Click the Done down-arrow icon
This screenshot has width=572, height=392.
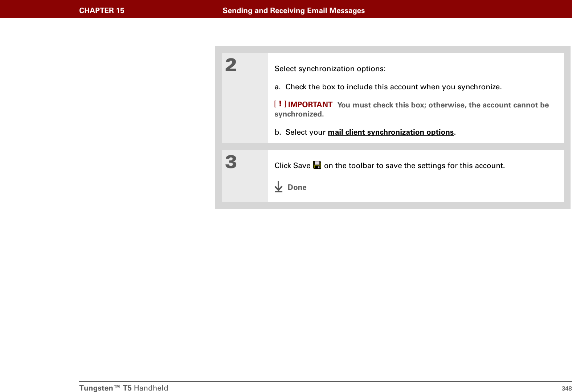click(x=278, y=187)
